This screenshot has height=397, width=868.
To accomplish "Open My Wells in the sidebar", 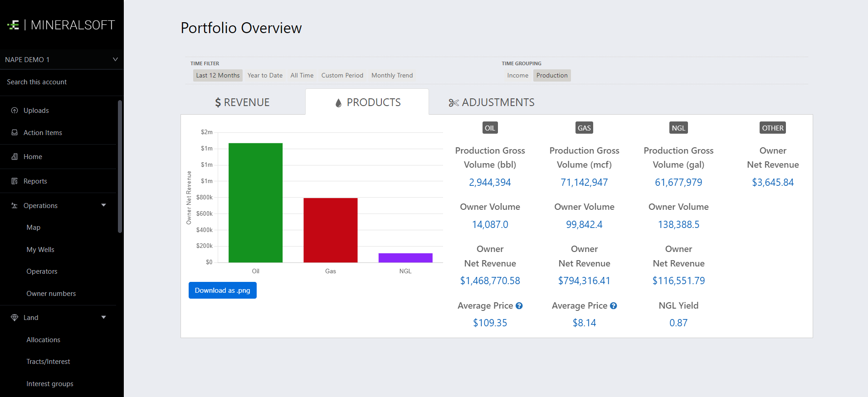I will coord(40,250).
